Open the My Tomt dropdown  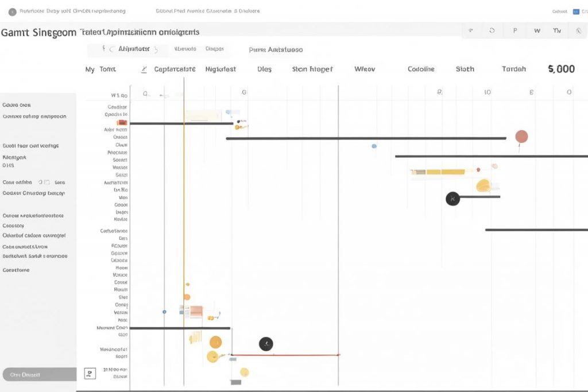pos(100,69)
